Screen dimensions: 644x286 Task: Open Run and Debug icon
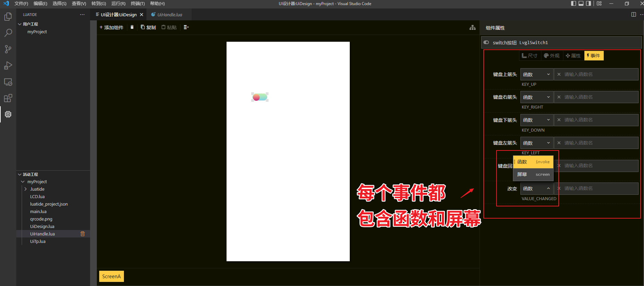click(x=8, y=66)
